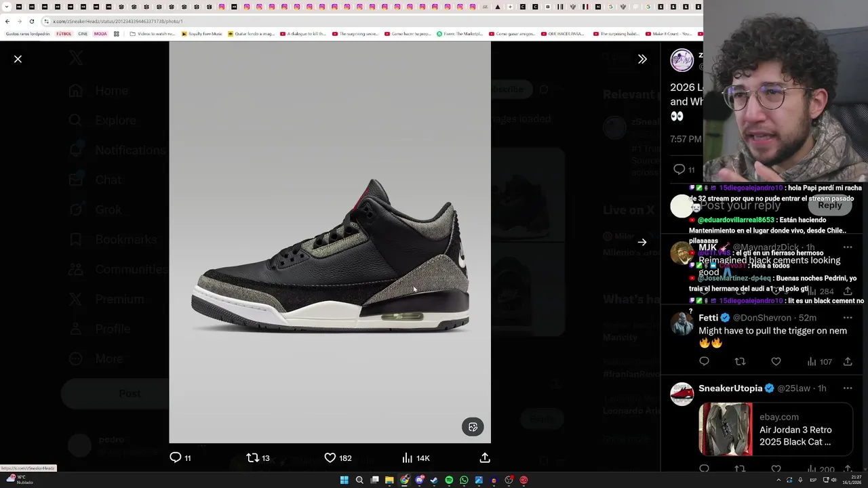
Task: Open the bookmark apps grid icon
Action: (117, 34)
